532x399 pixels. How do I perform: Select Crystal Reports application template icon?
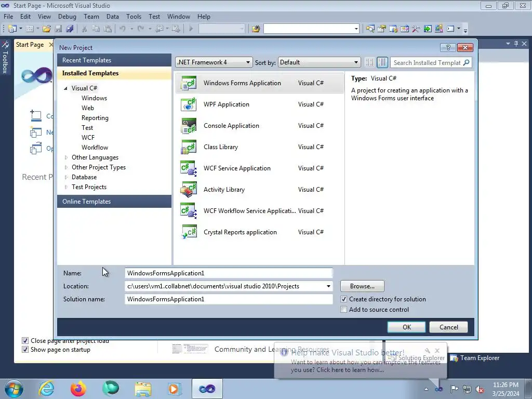[x=189, y=232]
